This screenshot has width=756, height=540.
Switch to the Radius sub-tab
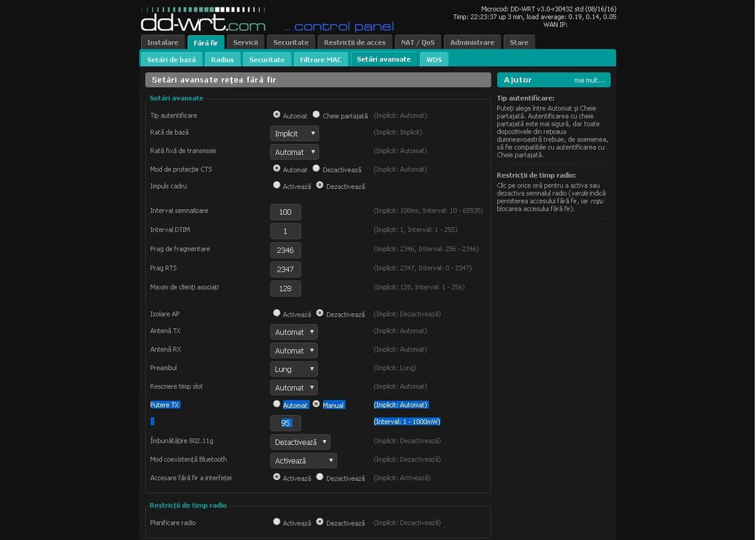pos(223,59)
